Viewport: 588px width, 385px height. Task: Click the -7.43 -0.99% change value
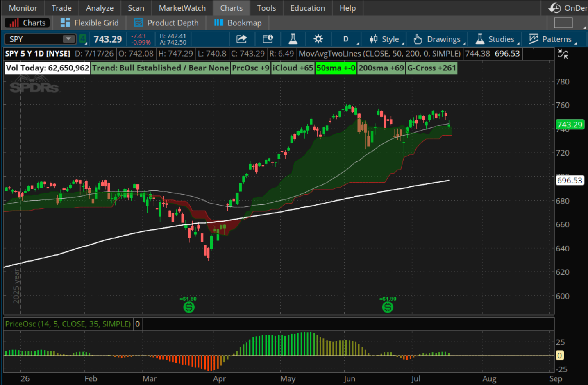pos(141,39)
